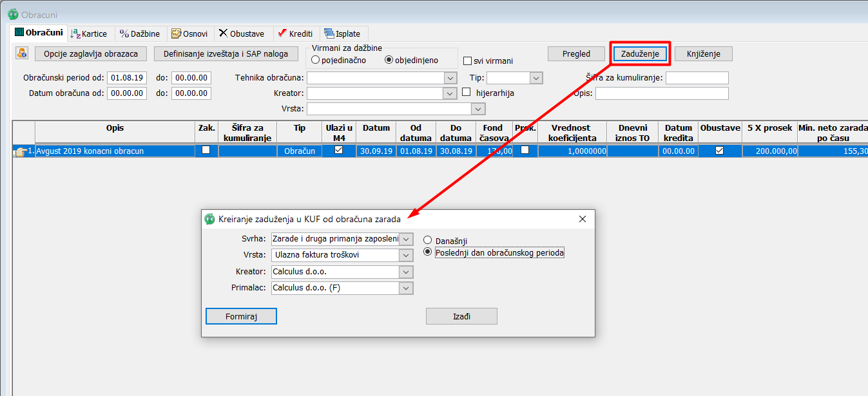Click the Knjiženje button

tap(703, 54)
